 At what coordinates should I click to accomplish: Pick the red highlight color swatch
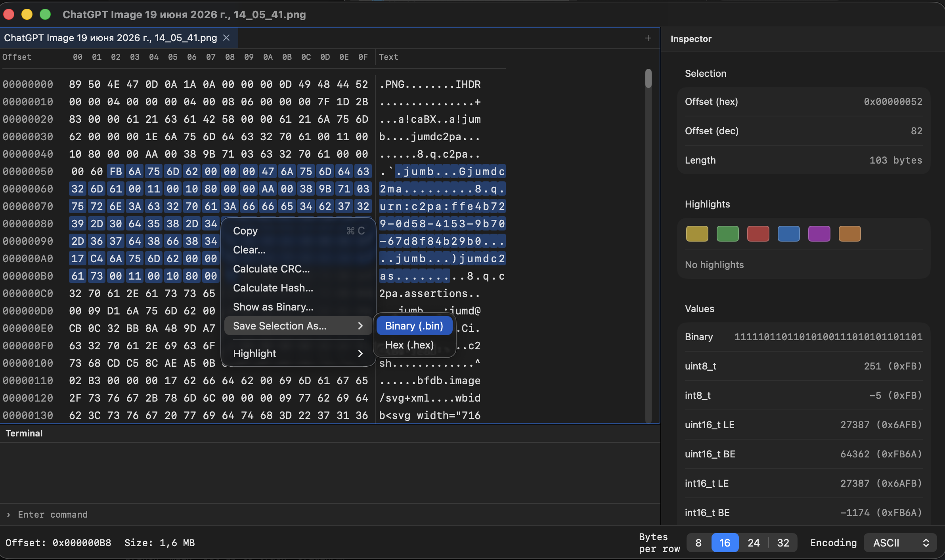click(758, 234)
